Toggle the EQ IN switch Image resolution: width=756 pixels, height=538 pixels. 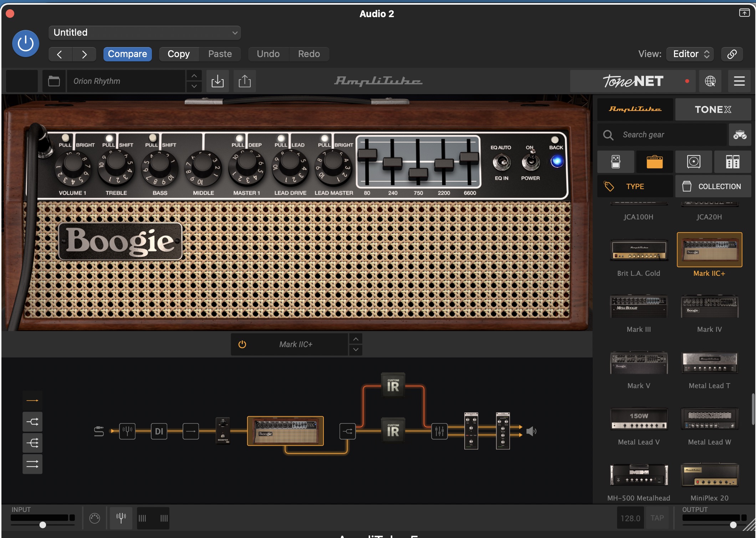point(501,162)
